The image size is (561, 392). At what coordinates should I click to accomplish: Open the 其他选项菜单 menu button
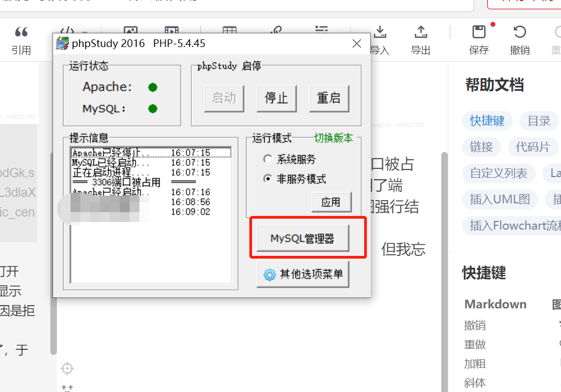tap(303, 274)
